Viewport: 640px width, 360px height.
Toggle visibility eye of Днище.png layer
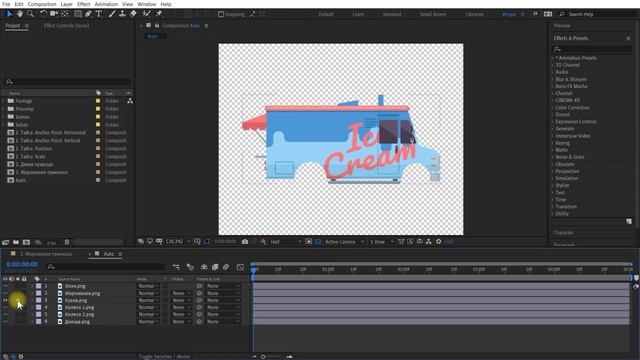(x=5, y=322)
